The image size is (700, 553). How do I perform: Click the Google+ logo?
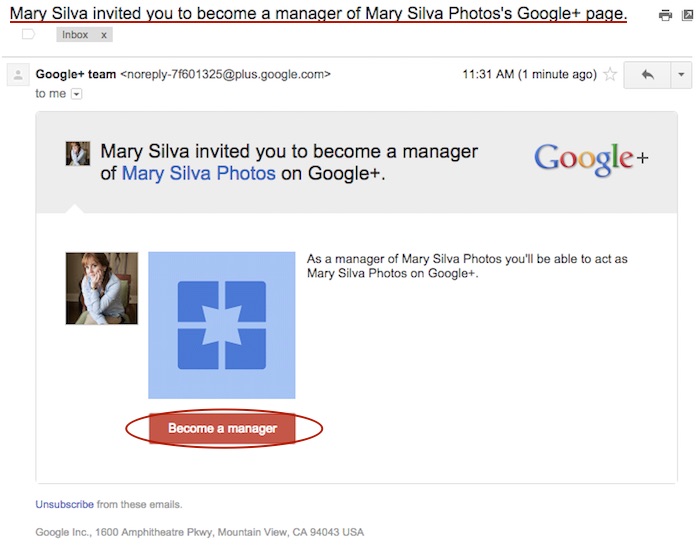pyautogui.click(x=591, y=158)
